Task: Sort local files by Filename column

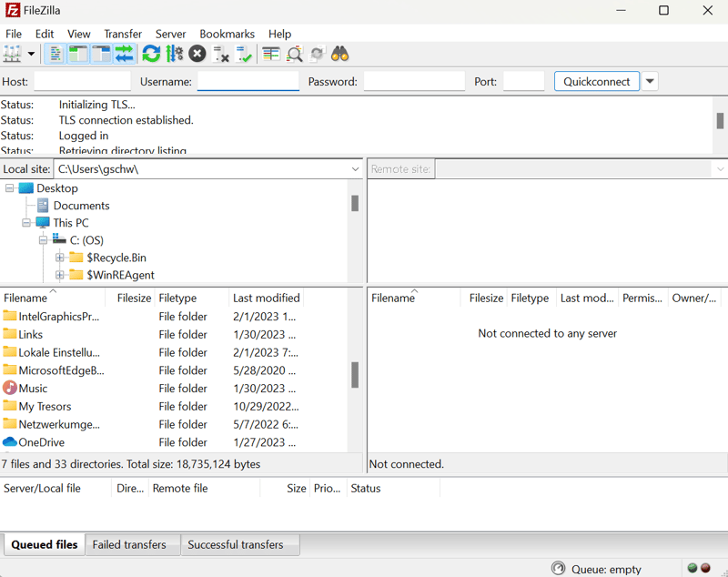Action: [x=53, y=298]
